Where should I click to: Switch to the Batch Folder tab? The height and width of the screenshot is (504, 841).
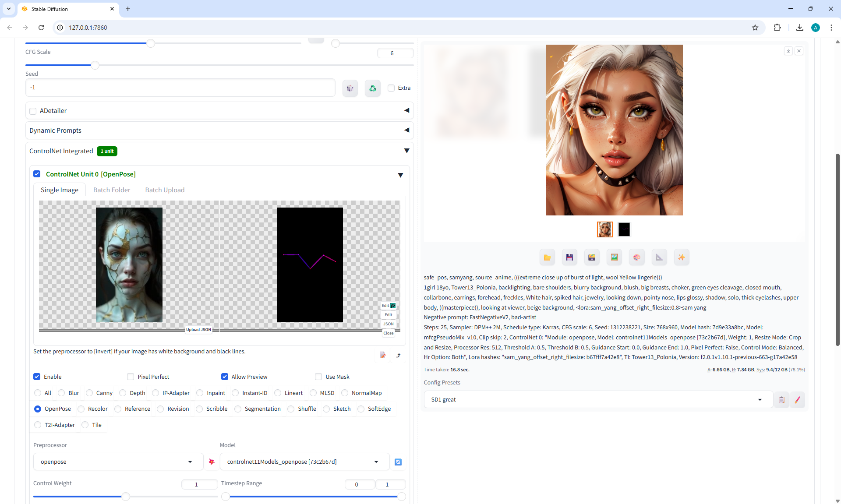pyautogui.click(x=112, y=190)
